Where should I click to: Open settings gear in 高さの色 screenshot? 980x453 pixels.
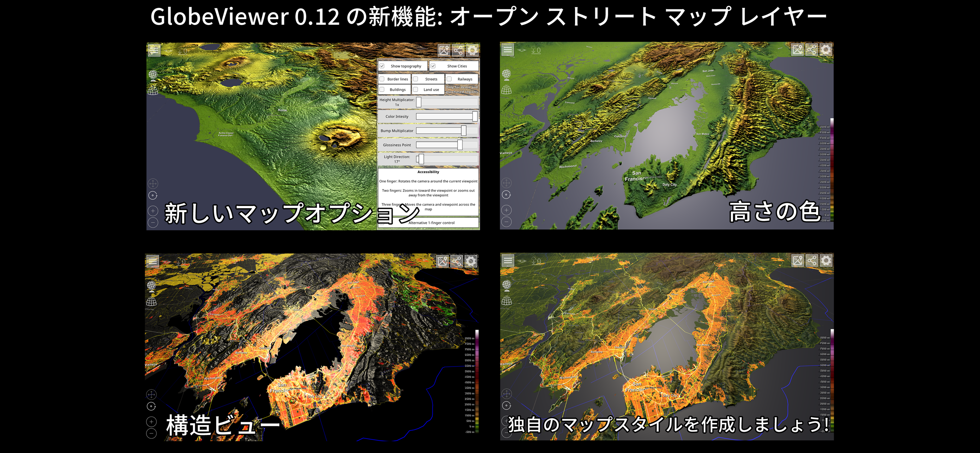tap(825, 49)
